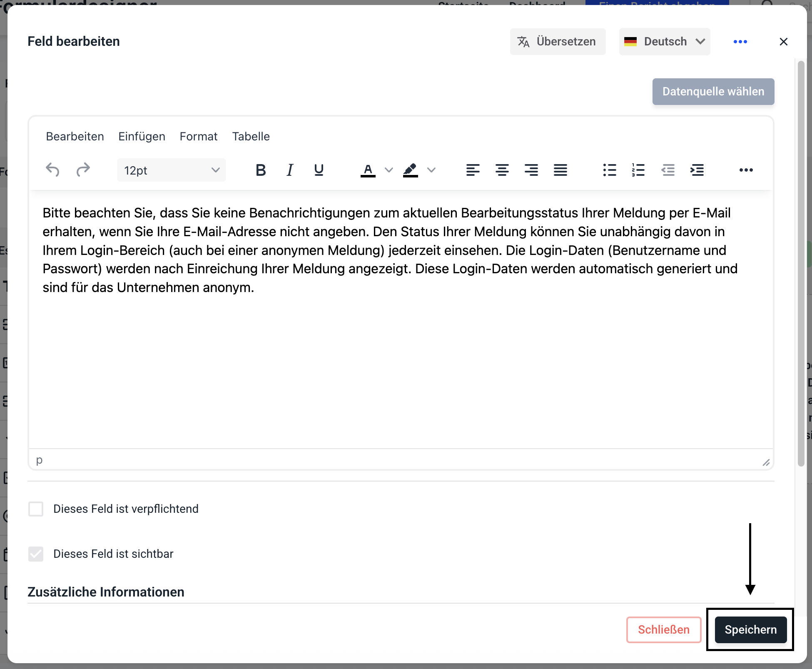The height and width of the screenshot is (669, 812).
Task: Underline the selected text
Action: tap(319, 170)
